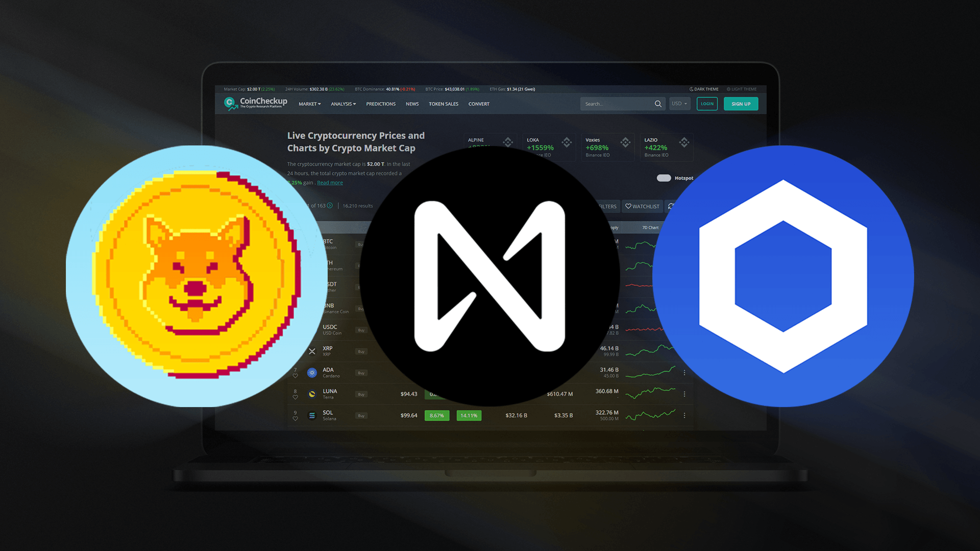Click the SOL volume $3.35 B
This screenshot has height=551, width=980.
[x=563, y=415]
